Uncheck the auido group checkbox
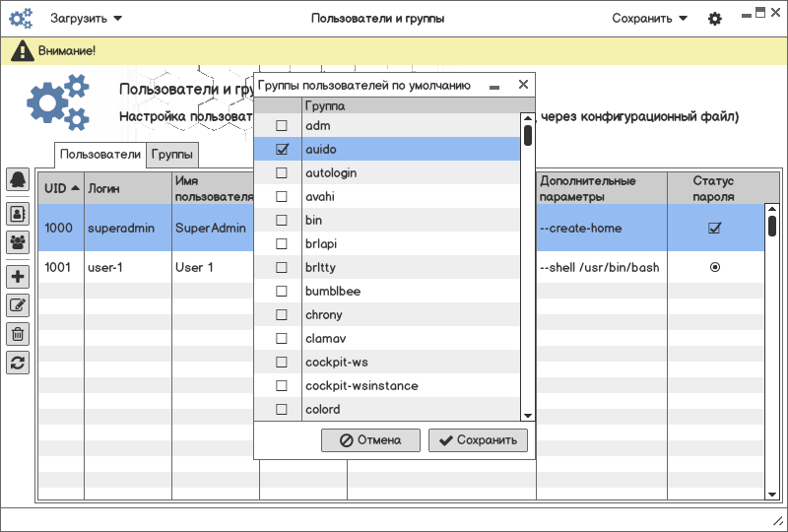The image size is (788, 532). tap(282, 150)
